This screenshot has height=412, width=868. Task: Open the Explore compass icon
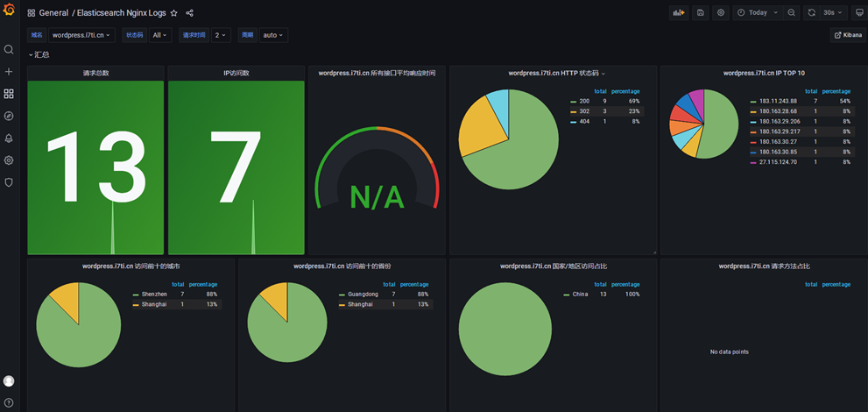tap(9, 116)
